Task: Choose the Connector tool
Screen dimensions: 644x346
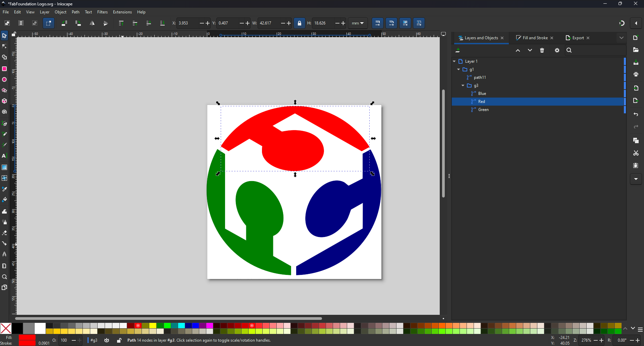Action: click(x=4, y=244)
